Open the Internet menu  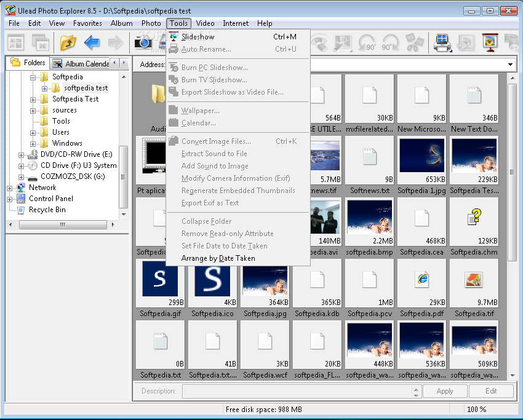tap(236, 23)
